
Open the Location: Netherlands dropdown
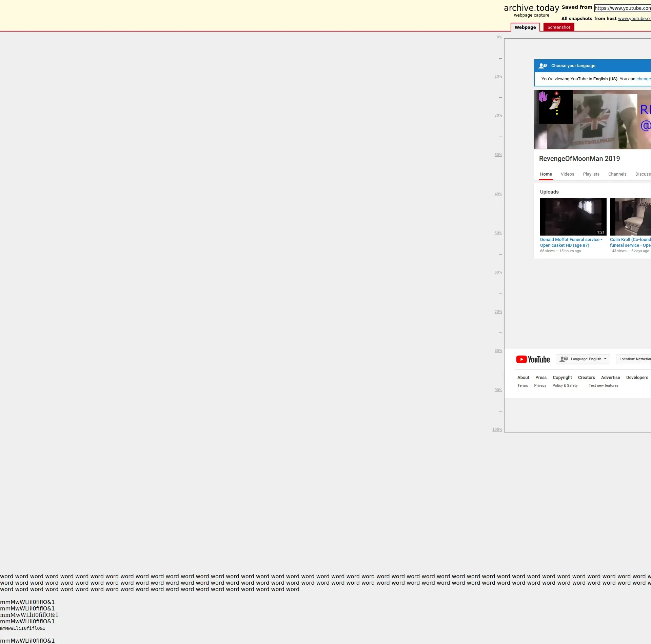[x=634, y=359]
